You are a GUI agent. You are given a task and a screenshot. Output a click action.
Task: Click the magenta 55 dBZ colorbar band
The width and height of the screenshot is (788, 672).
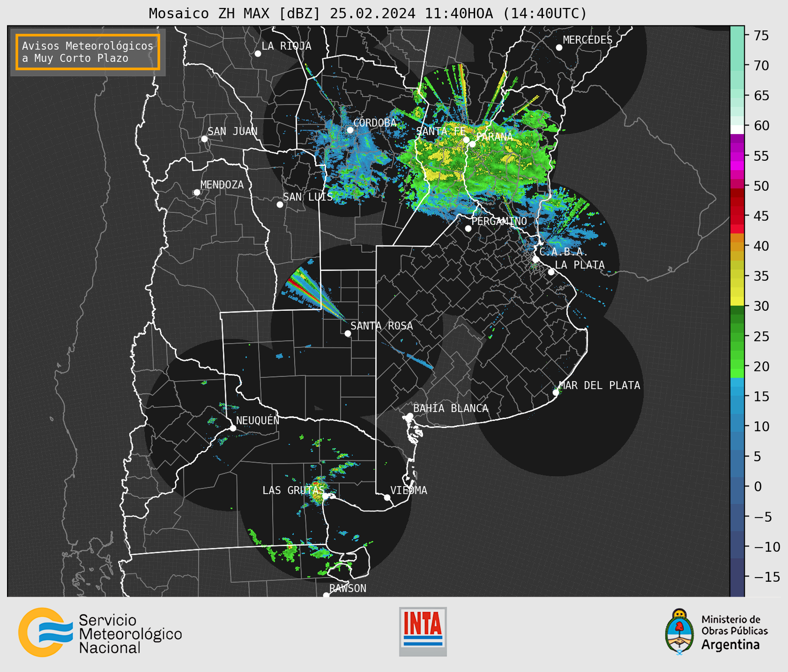coord(737,156)
